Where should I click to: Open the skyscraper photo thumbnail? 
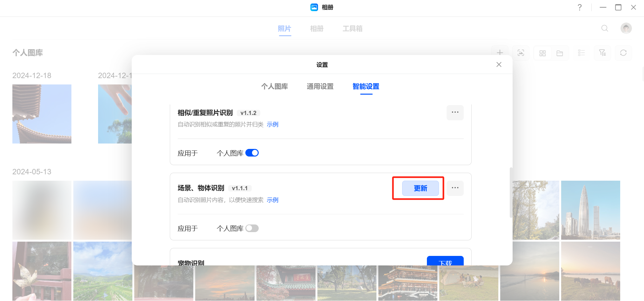coord(591,210)
